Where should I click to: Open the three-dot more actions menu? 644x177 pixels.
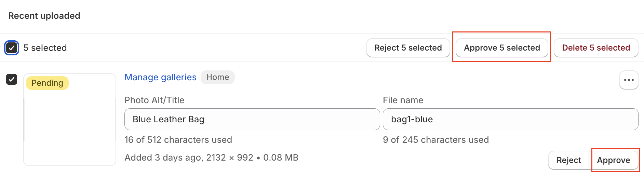629,80
